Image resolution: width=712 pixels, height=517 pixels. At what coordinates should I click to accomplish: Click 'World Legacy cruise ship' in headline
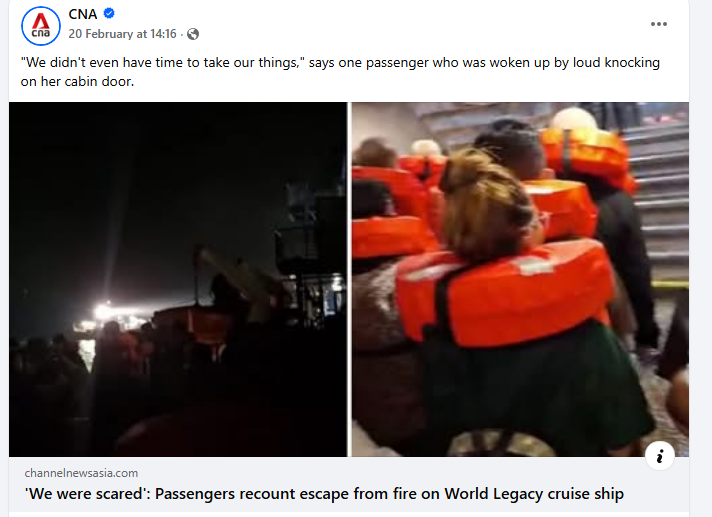(534, 493)
